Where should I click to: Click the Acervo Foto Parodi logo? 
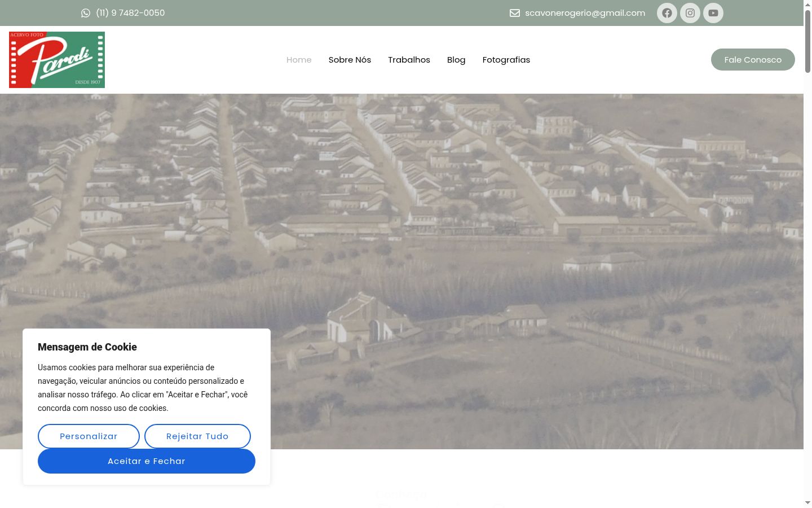57,60
